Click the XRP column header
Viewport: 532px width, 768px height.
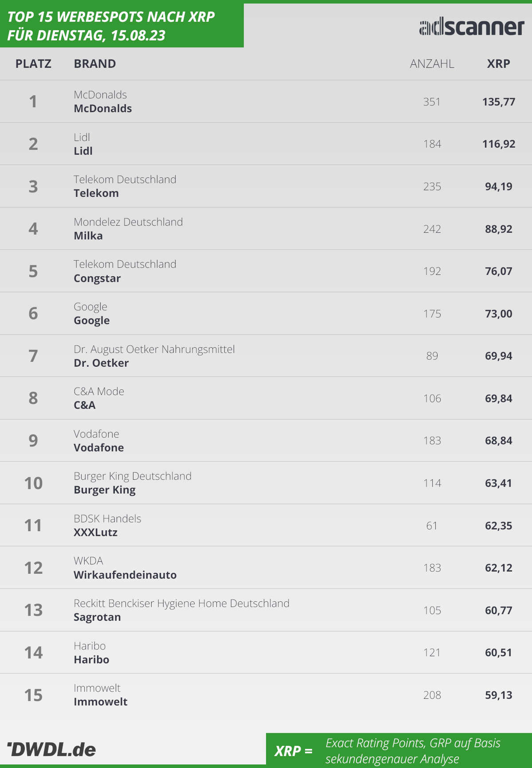pyautogui.click(x=498, y=64)
